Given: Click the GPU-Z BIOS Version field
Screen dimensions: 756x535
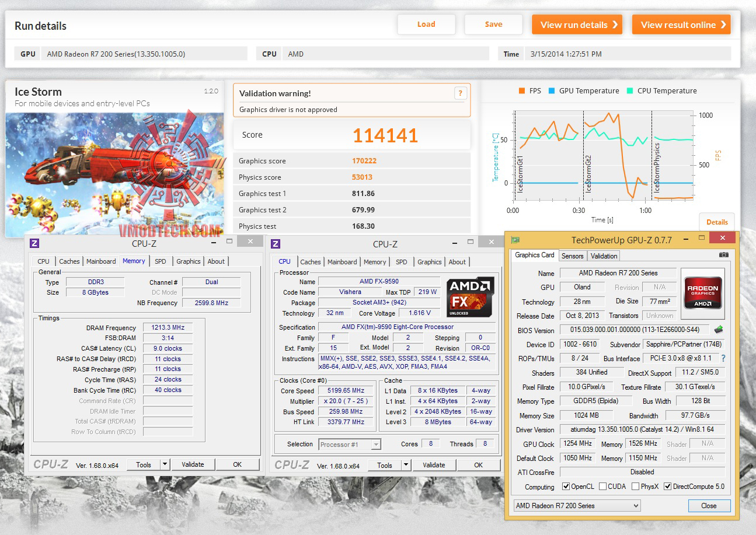Looking at the screenshot, I should pos(635,330).
